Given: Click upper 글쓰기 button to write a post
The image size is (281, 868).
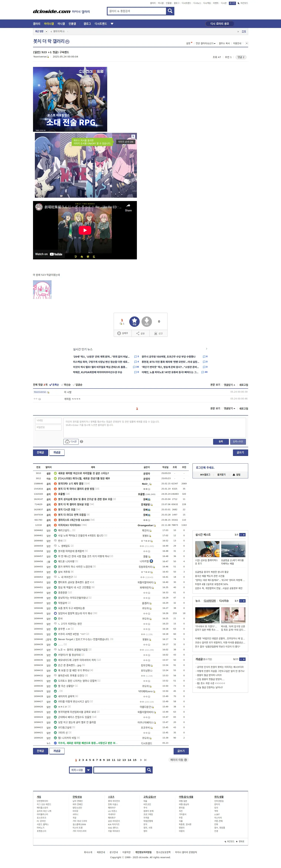Looking at the screenshot, I should (240, 453).
